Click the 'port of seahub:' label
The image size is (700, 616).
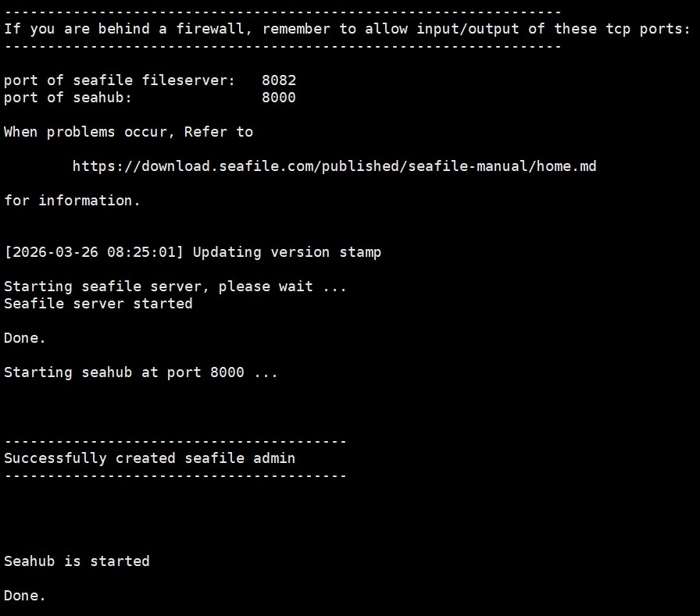[x=68, y=98]
